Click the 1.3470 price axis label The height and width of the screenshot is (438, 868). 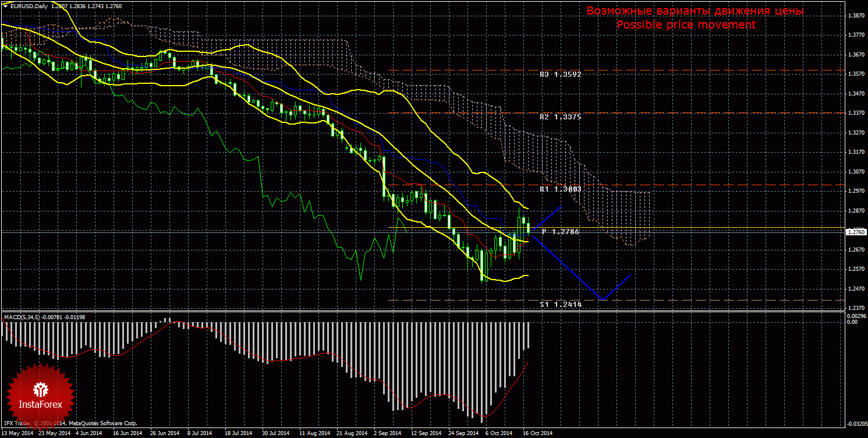[x=856, y=94]
